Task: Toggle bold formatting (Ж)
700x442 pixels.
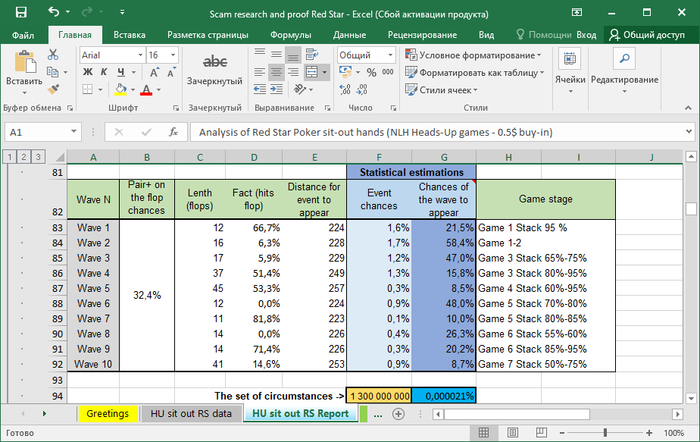Action: point(88,72)
